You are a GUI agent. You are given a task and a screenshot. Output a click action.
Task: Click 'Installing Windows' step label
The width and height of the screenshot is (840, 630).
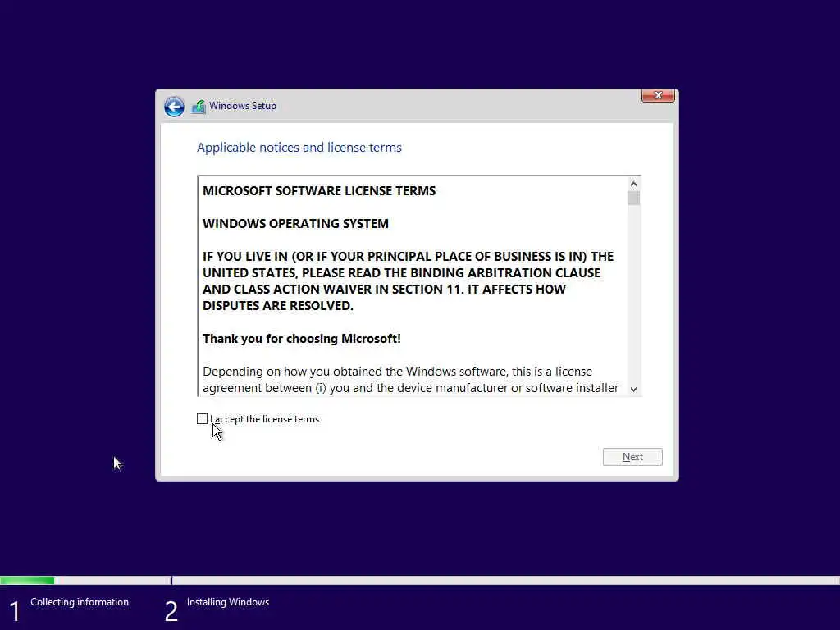click(228, 602)
